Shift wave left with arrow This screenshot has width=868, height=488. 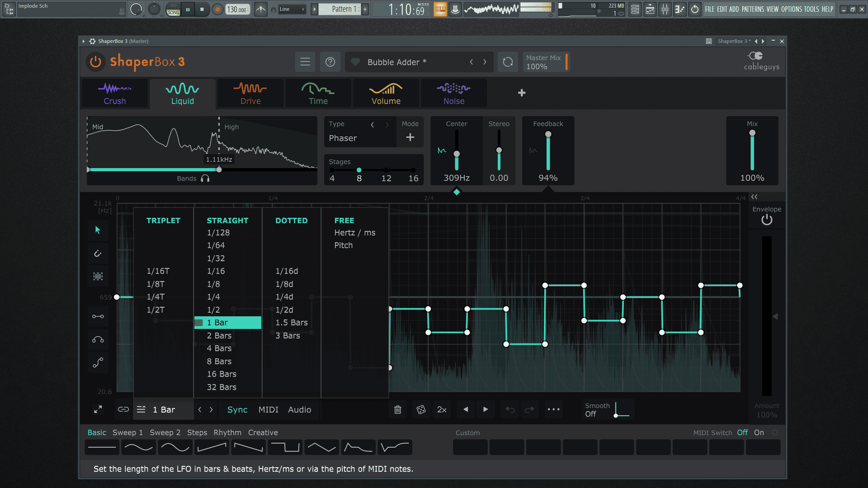pos(466,409)
